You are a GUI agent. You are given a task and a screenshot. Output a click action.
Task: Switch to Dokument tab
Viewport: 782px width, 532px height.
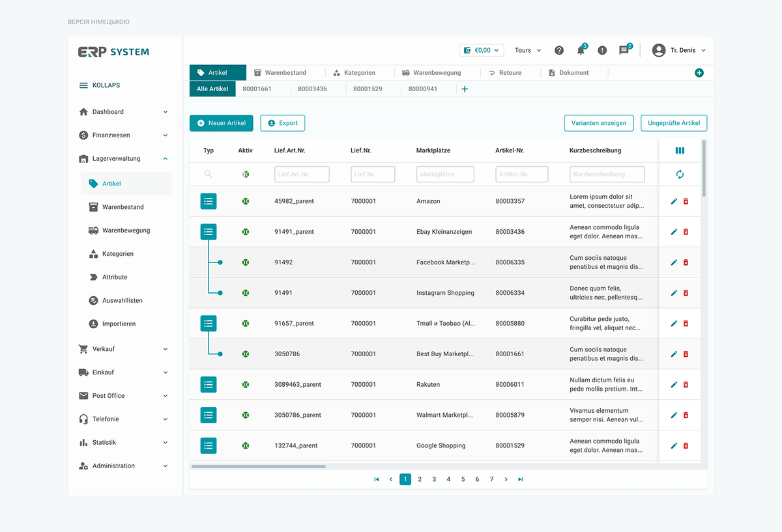pos(568,73)
